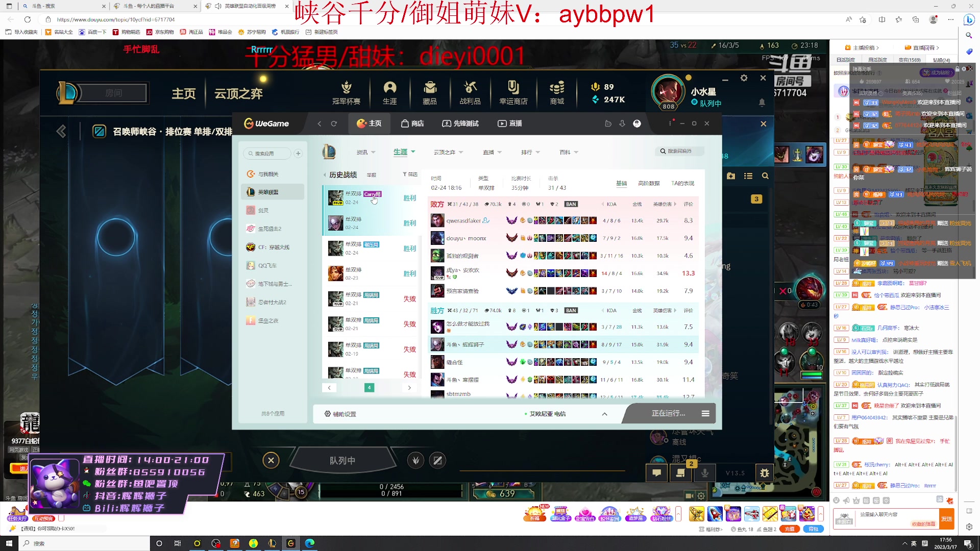Open 筛选 filter for match history
This screenshot has width=980, height=551.
410,174
